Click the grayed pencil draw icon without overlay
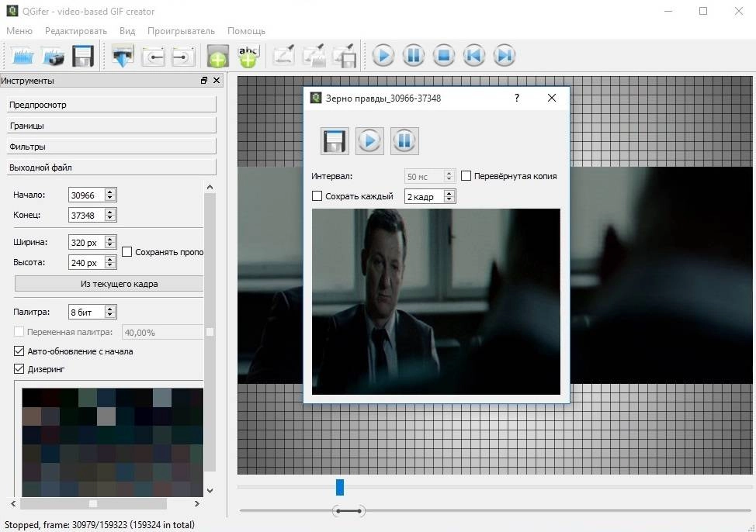756x532 pixels. pos(283,55)
